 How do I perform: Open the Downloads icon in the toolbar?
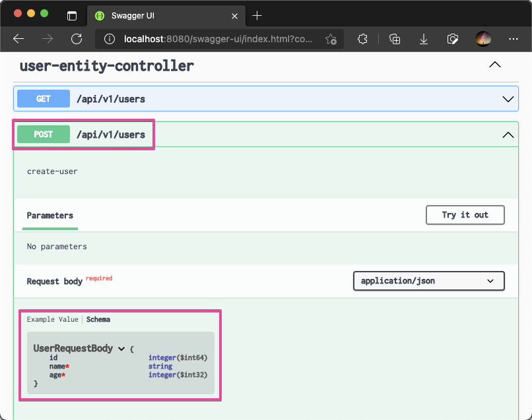[x=423, y=39]
